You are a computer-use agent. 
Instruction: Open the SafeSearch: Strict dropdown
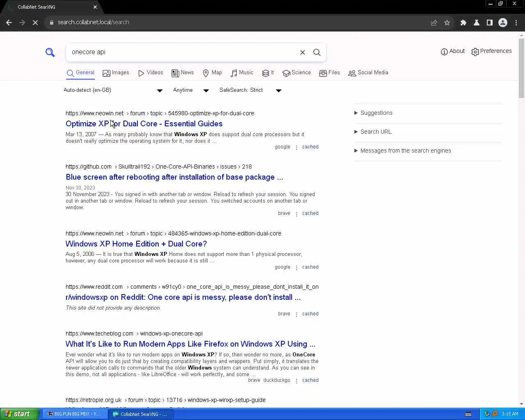point(250,90)
